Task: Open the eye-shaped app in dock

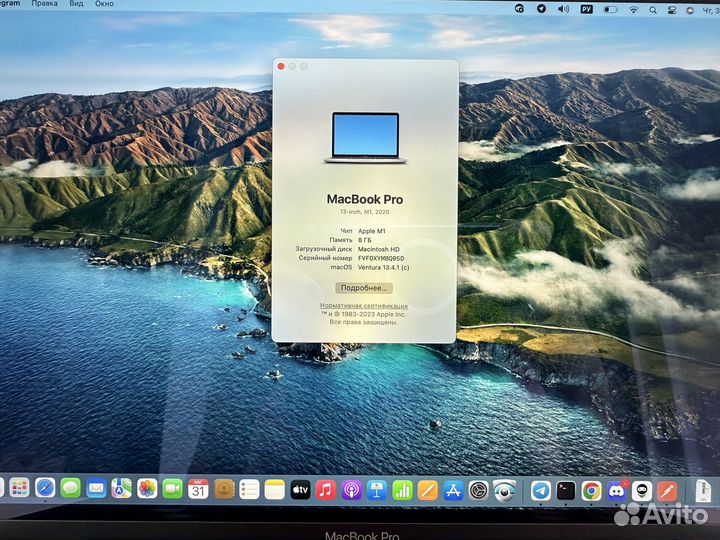Action: pyautogui.click(x=504, y=491)
